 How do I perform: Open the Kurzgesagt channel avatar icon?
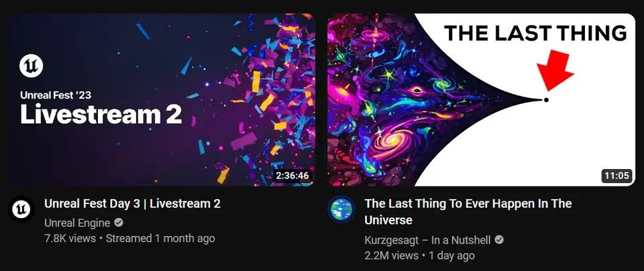pyautogui.click(x=341, y=209)
